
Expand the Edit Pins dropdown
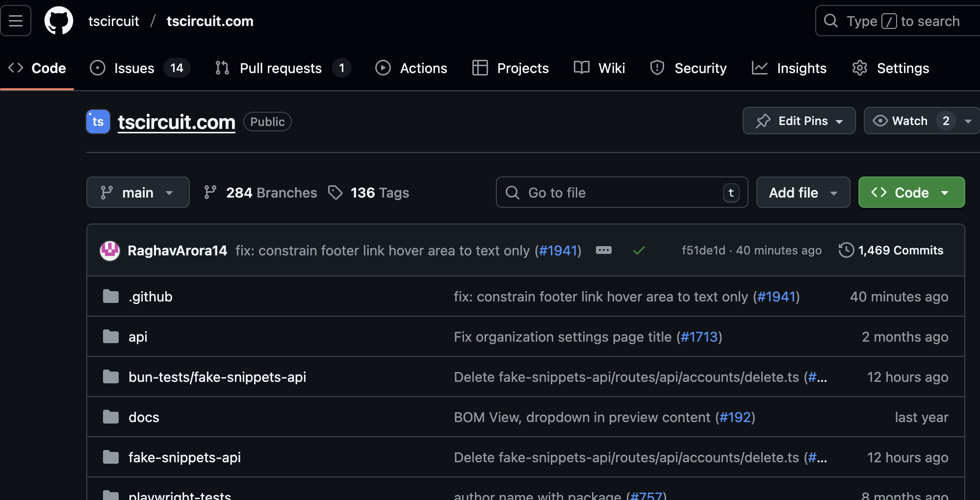[799, 121]
